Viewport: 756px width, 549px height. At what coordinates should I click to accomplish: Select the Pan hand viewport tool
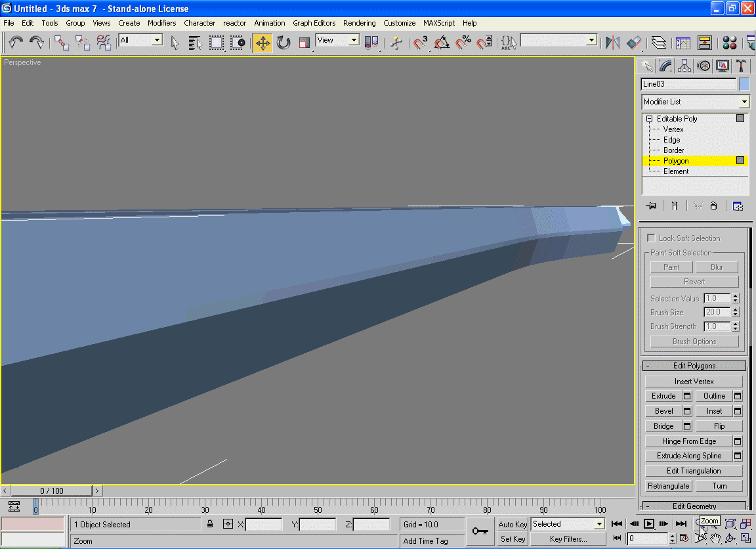tap(715, 538)
